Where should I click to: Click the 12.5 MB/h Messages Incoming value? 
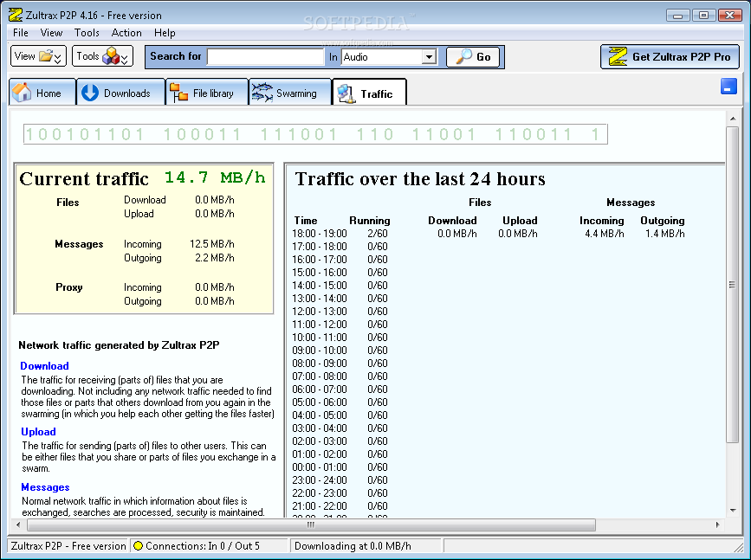pos(211,244)
